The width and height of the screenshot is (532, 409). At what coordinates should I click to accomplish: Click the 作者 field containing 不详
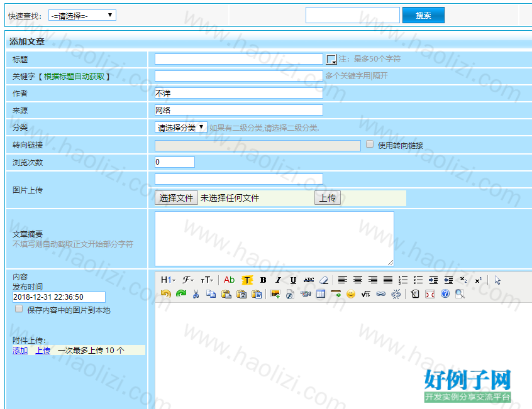pos(239,93)
